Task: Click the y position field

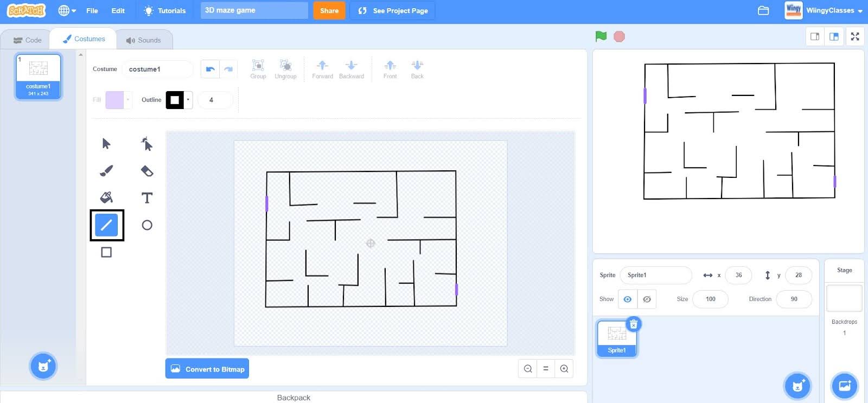Action: [x=799, y=275]
